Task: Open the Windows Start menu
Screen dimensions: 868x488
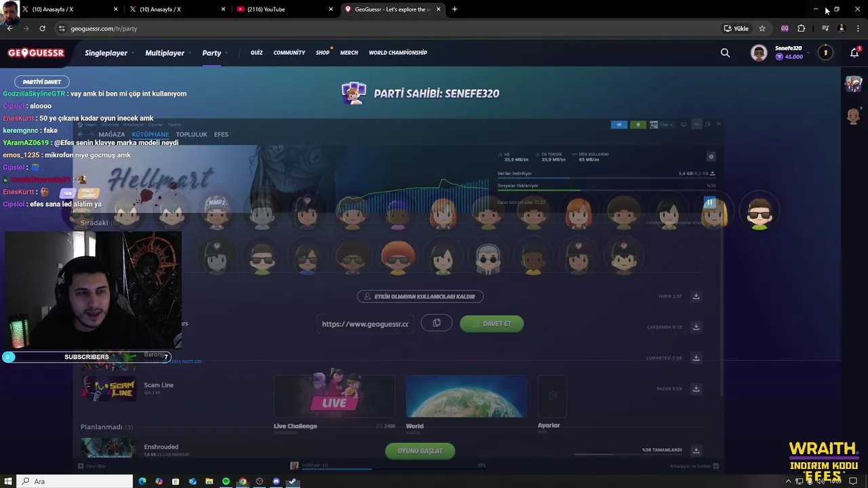Action: pos(8,481)
